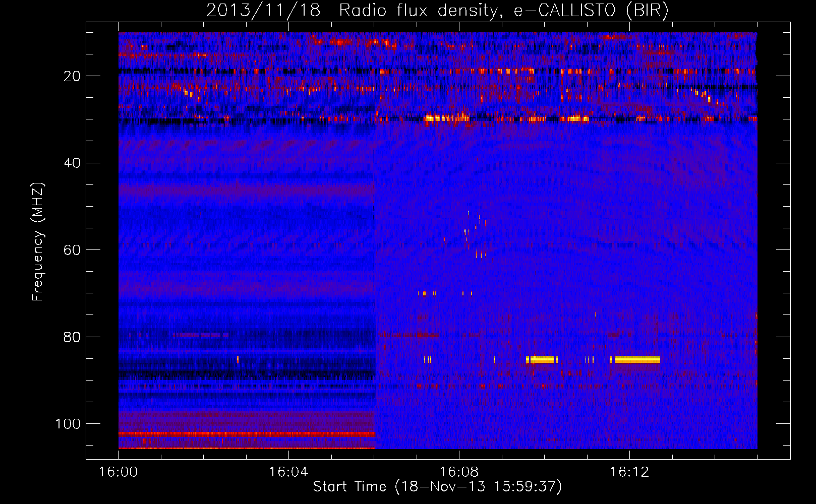This screenshot has width=816, height=504.
Task: Click the '20' frequency tick label
Action: click(72, 76)
